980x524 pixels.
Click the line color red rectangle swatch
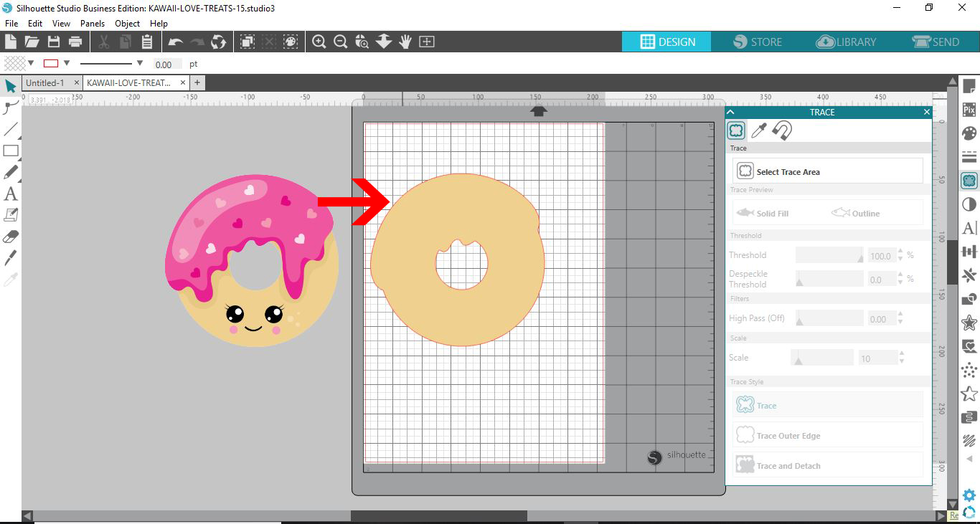[x=51, y=63]
